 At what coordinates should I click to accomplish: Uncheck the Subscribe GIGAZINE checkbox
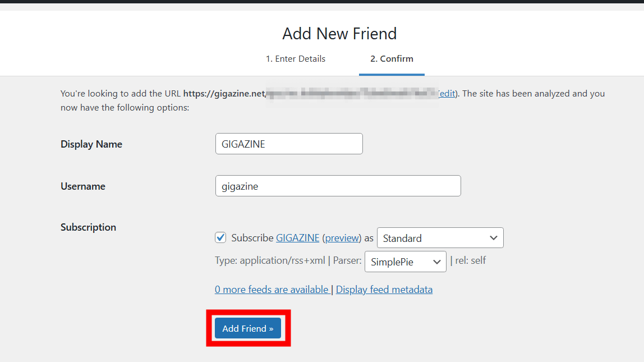(x=220, y=237)
